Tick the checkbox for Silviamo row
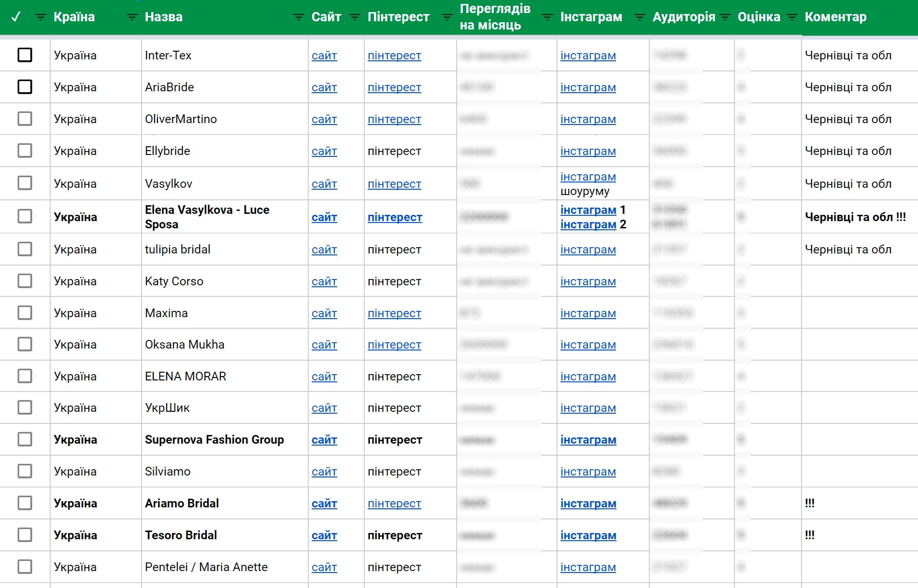Viewport: 918px width, 588px height. (x=25, y=471)
